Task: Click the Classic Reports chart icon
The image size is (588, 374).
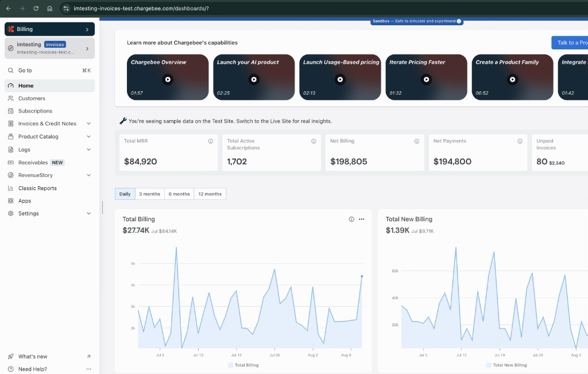Action: 10,188
